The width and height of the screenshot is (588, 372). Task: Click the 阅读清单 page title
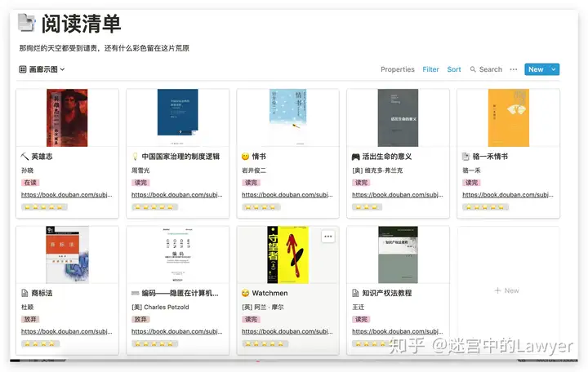click(81, 23)
